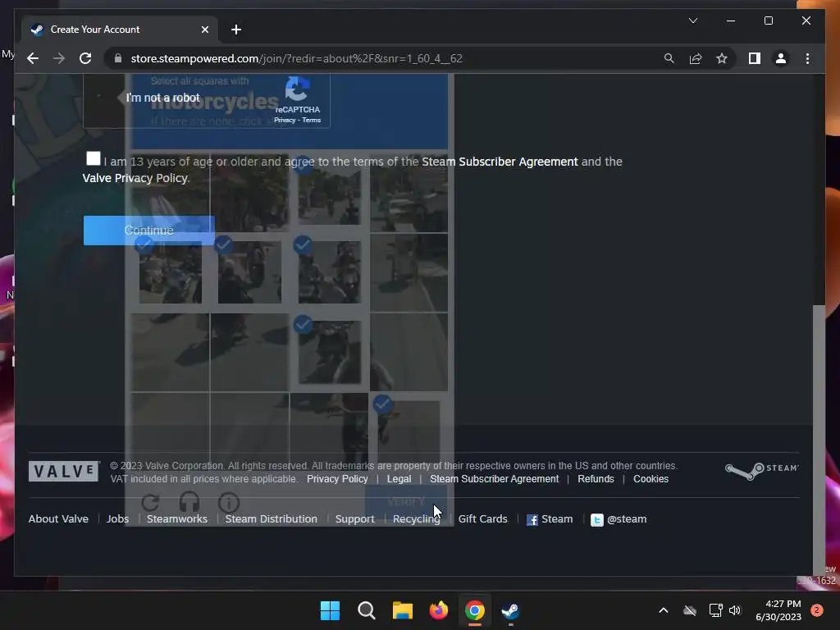Open the Valve Privacy Policy link
Screen dimensions: 840x630
pyautogui.click(x=135, y=178)
